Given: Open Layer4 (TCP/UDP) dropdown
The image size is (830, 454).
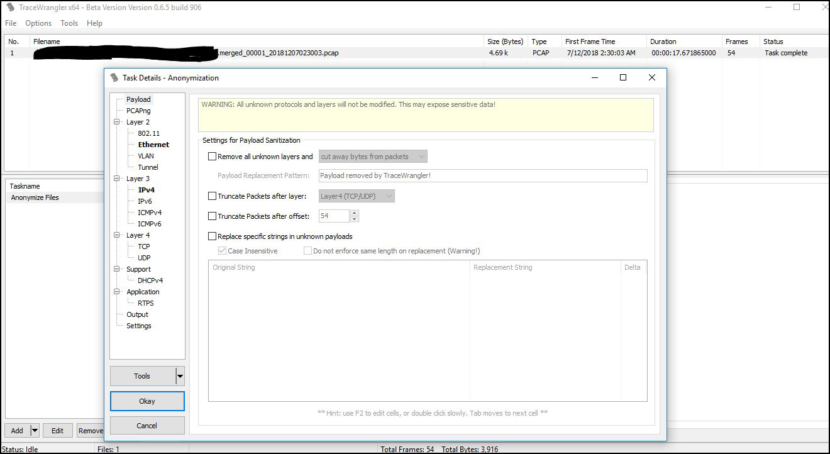Looking at the screenshot, I should (x=357, y=196).
